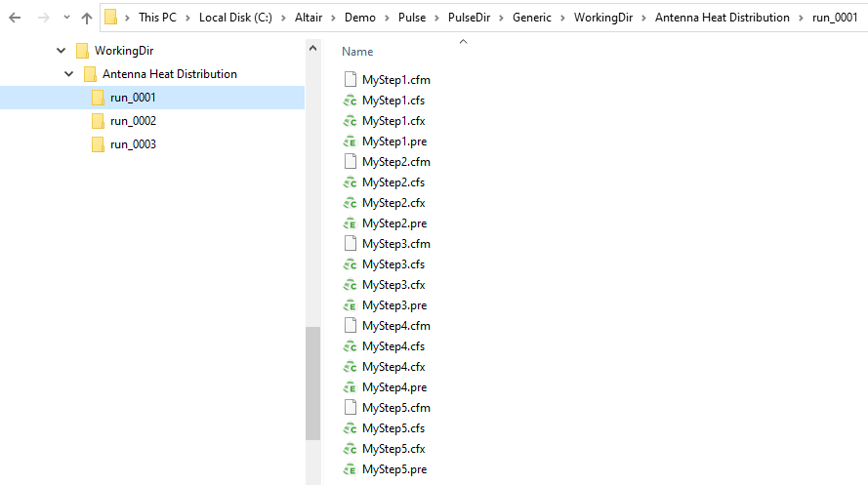Click the MyStep4.pre file icon
The width and height of the screenshot is (868, 485).
[350, 387]
